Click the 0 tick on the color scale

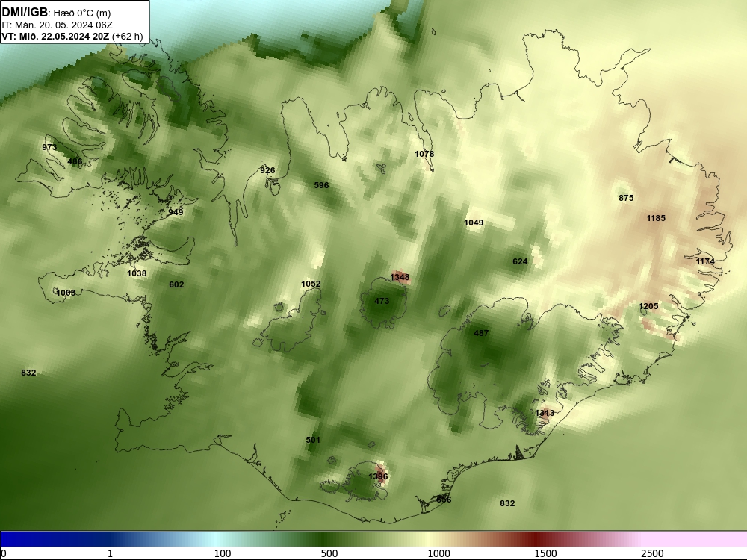(x=4, y=553)
